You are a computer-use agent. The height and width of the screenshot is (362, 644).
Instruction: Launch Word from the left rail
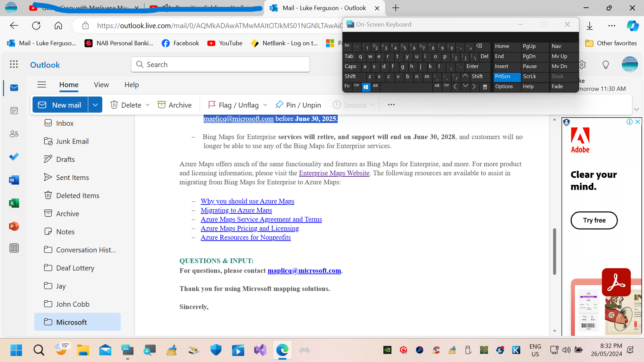pyautogui.click(x=14, y=180)
